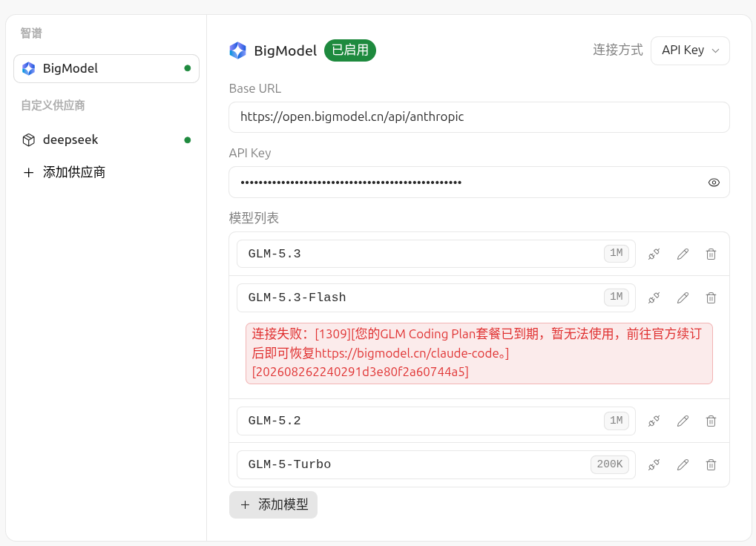Image resolution: width=756 pixels, height=546 pixels.
Task: Edit the GLM-5.3-Flash model entry
Action: point(683,297)
